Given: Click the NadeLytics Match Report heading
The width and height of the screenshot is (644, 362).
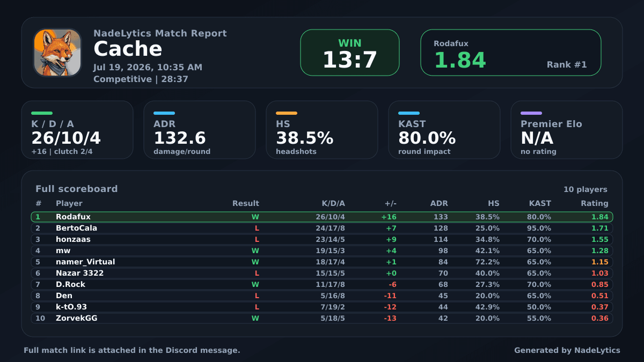Looking at the screenshot, I should click(160, 33).
